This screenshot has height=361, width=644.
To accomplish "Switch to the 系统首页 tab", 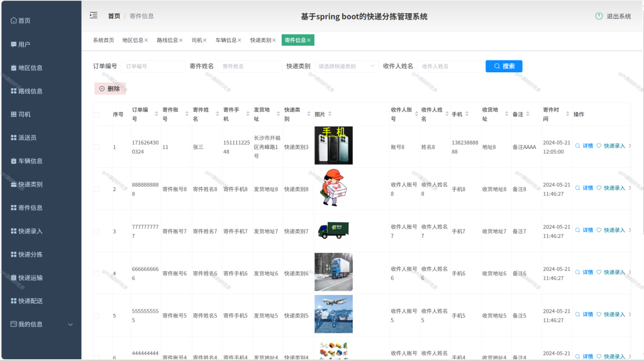I will (104, 40).
